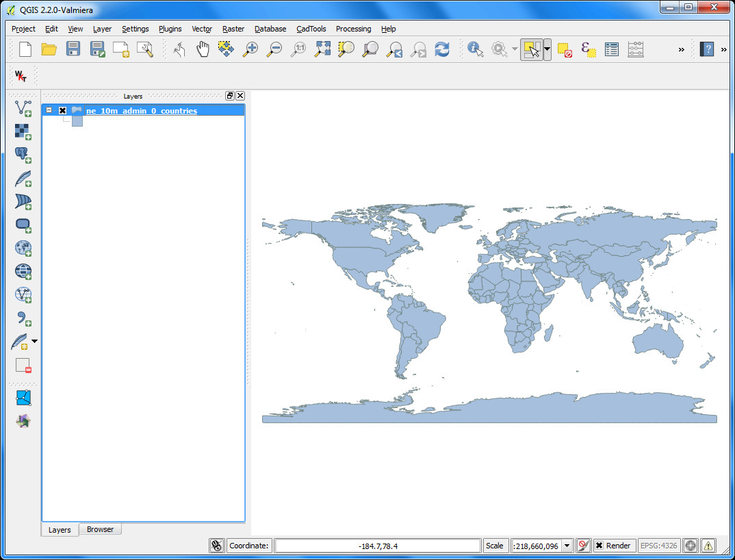735x560 pixels.
Task: Activate the Identify Features tool
Action: (x=475, y=49)
